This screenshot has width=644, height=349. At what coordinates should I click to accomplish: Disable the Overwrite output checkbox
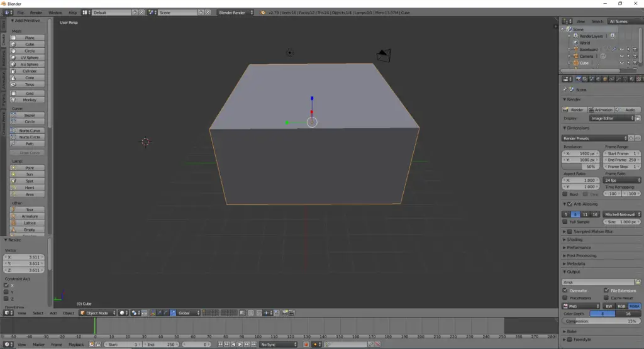tap(565, 291)
